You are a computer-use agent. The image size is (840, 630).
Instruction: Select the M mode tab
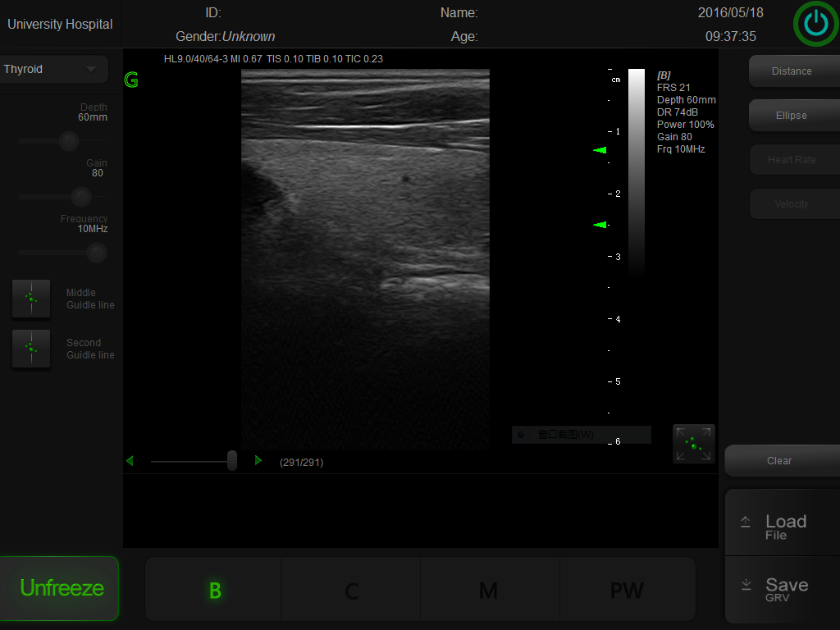[488, 591]
